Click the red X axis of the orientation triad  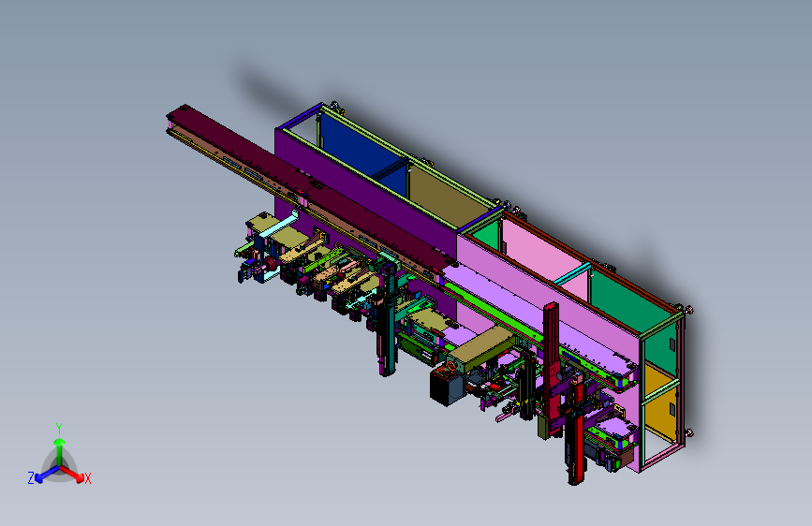pyautogui.click(x=72, y=473)
